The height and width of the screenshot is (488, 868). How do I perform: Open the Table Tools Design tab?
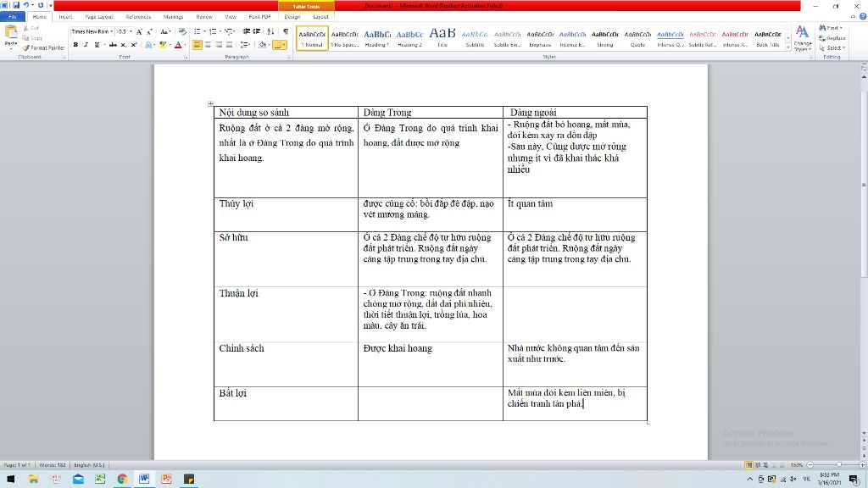tap(292, 16)
